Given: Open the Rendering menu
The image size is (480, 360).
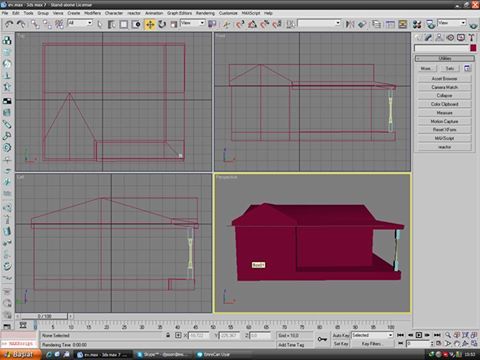Looking at the screenshot, I should [x=205, y=13].
